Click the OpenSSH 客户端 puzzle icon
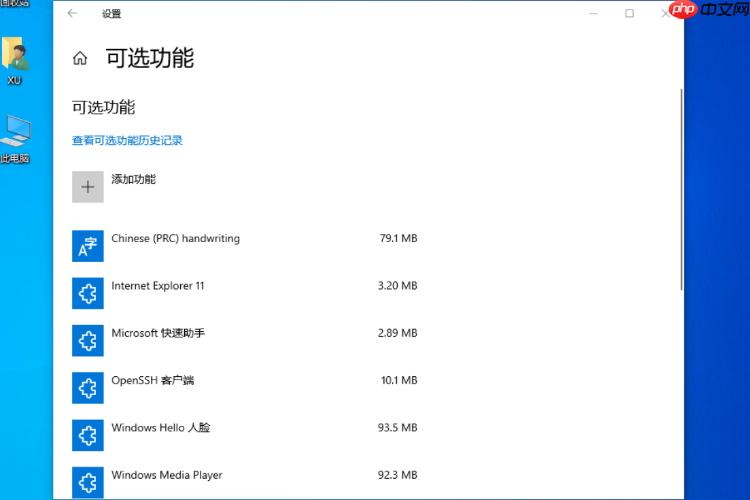 (88, 388)
